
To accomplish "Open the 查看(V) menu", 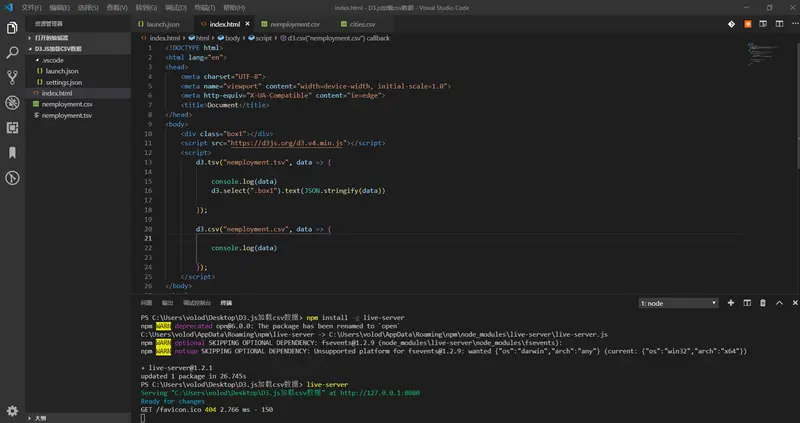I will pyautogui.click(x=117, y=8).
